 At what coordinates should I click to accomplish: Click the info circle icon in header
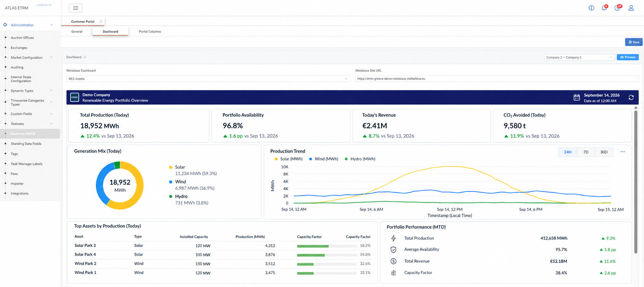coord(591,8)
